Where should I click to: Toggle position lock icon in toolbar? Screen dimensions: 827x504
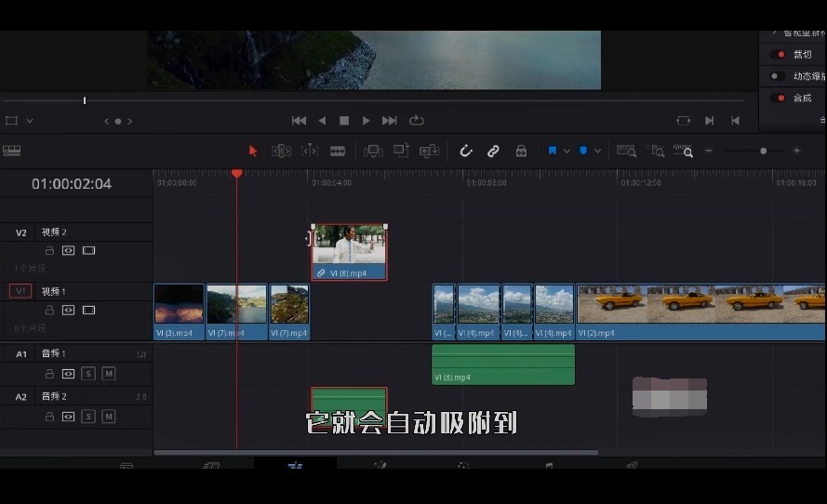coord(521,152)
